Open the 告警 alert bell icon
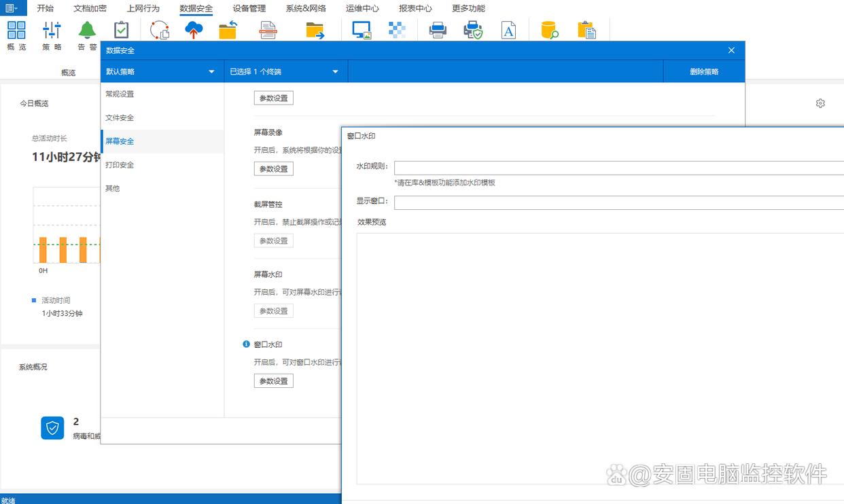Viewport: 844px width, 504px height. click(x=87, y=31)
